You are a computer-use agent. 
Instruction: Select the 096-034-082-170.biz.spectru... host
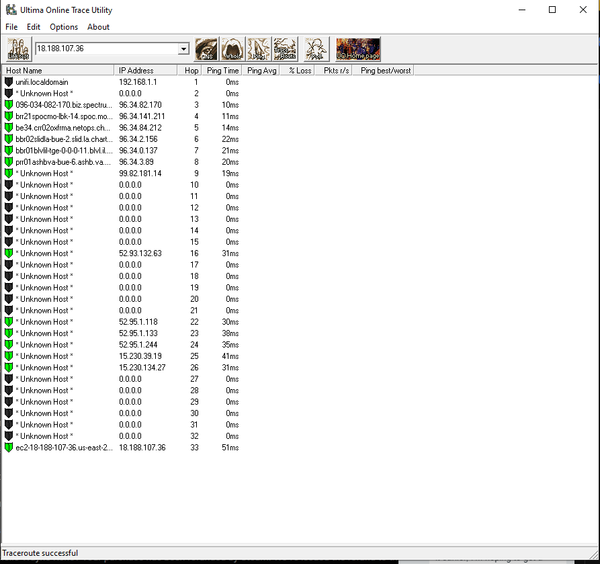coord(64,105)
